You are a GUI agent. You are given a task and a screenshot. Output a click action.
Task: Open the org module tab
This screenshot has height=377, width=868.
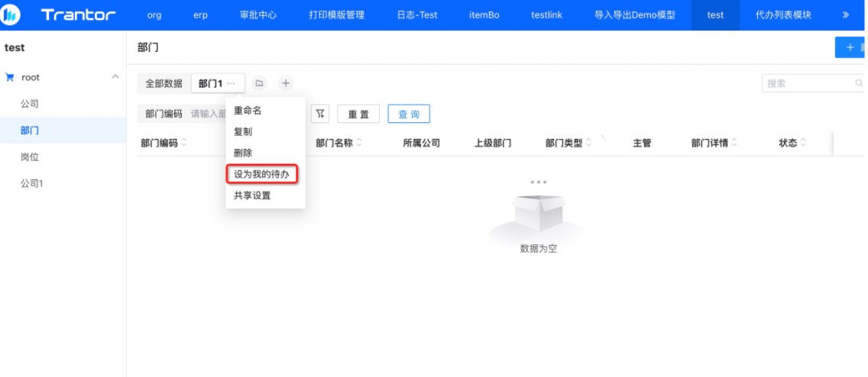point(154,15)
